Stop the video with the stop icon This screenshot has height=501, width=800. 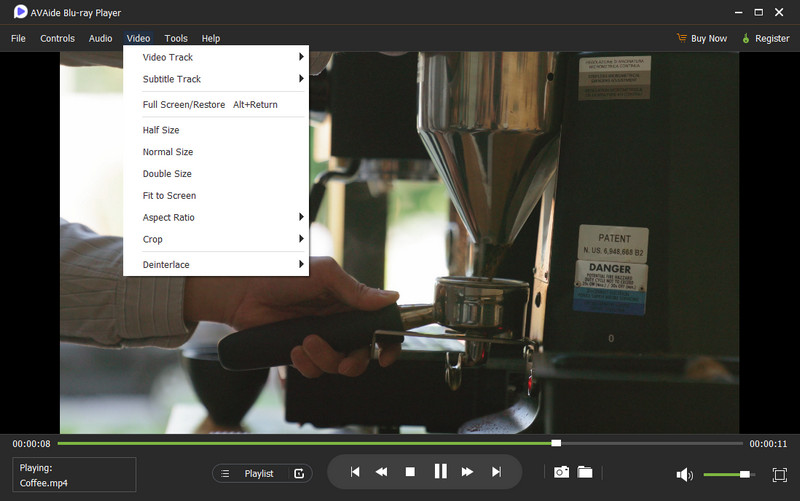point(410,472)
